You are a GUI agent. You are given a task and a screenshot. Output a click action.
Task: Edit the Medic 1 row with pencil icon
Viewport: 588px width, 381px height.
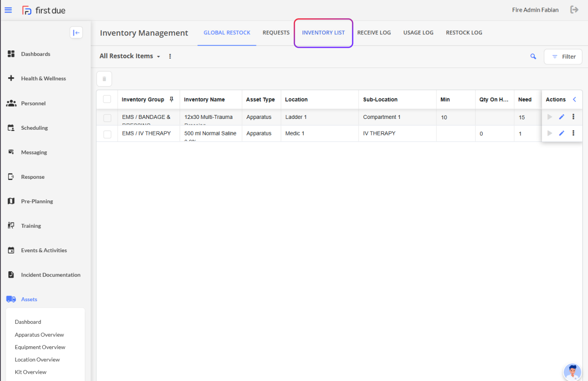point(562,133)
